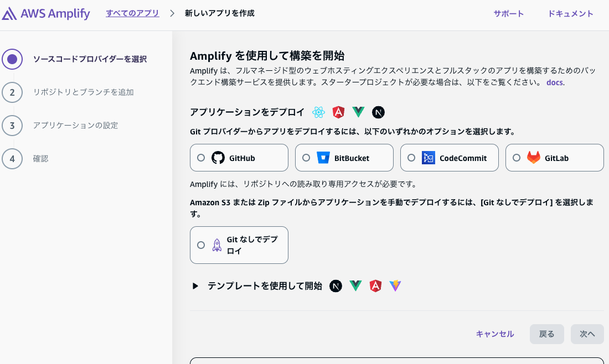This screenshot has width=609, height=364.
Task: Click the GitLab fox icon
Action: point(534,158)
